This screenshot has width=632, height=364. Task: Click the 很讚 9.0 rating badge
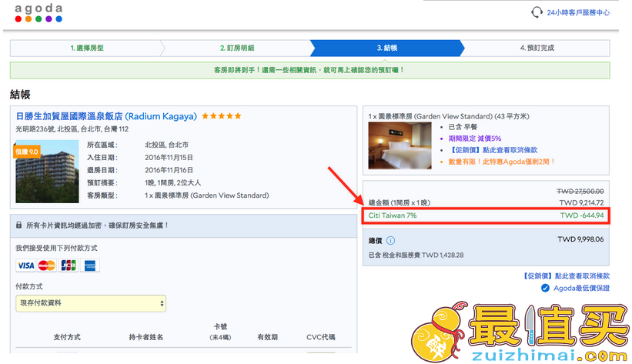point(27,152)
